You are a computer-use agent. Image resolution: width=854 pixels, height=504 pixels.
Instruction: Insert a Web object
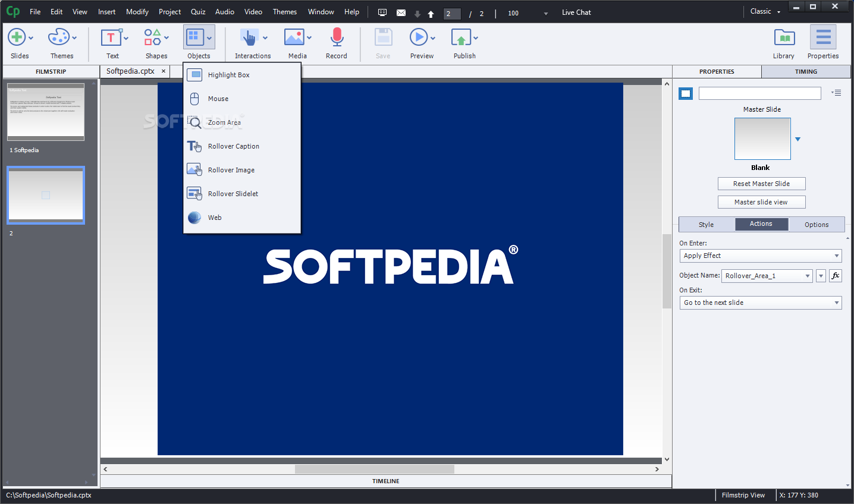(x=241, y=218)
